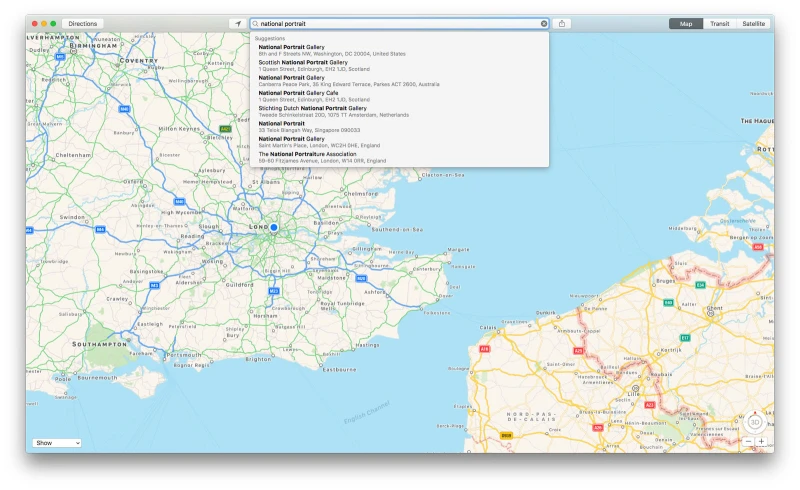Click the Share button in toolbar
The height and width of the screenshot is (490, 800).
click(562, 23)
